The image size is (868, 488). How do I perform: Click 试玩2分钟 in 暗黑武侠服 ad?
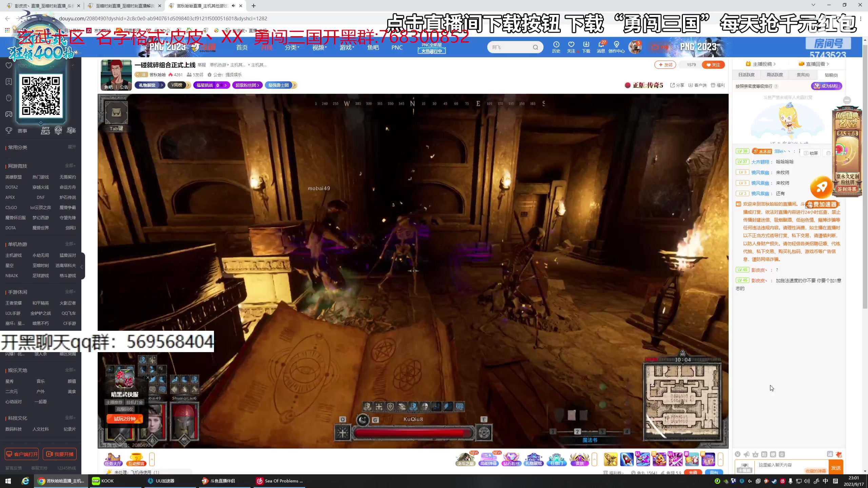pos(125,419)
